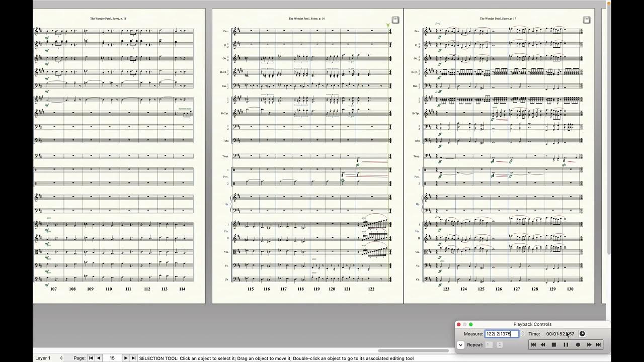Click the Time display value in Playback Controls
644x362 pixels.
tap(560, 334)
